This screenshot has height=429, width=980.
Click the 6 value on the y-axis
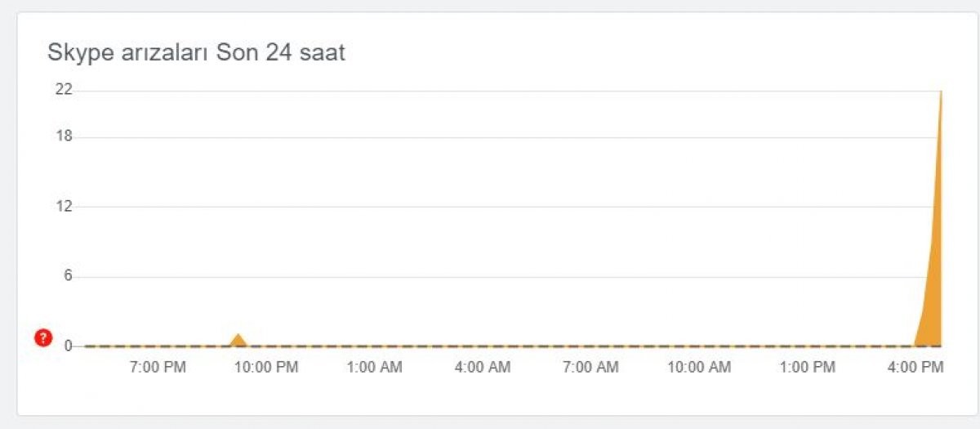click(68, 276)
